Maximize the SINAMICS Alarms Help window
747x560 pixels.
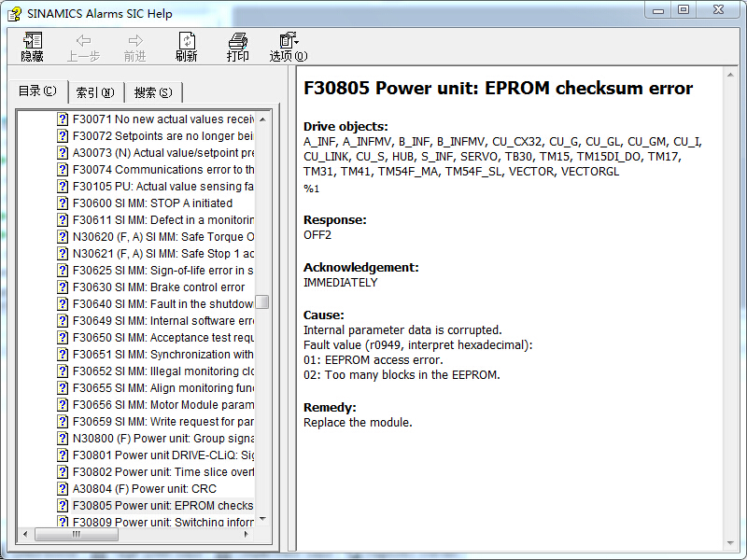click(684, 10)
